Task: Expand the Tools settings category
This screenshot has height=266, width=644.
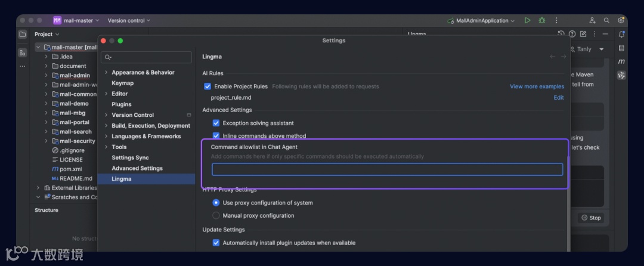Action: (106, 147)
